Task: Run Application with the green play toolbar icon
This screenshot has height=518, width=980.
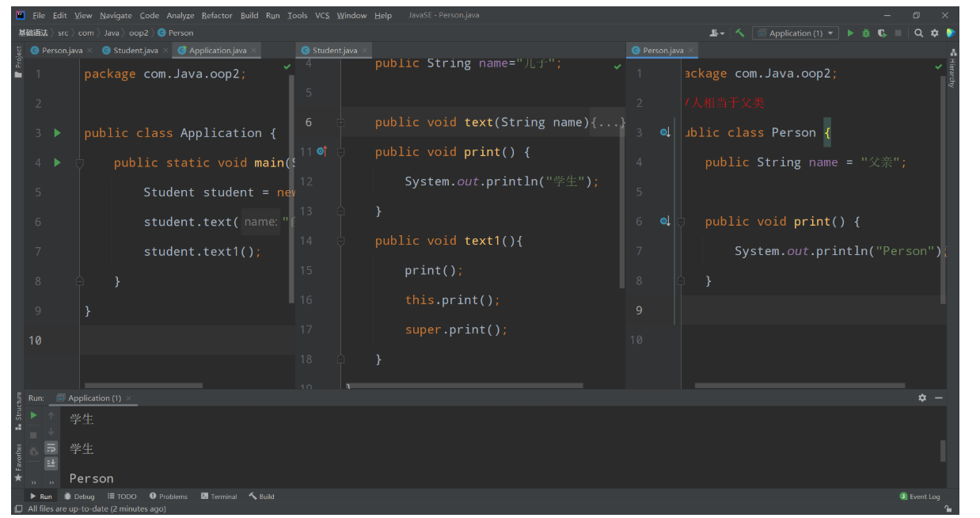Action: (x=851, y=33)
